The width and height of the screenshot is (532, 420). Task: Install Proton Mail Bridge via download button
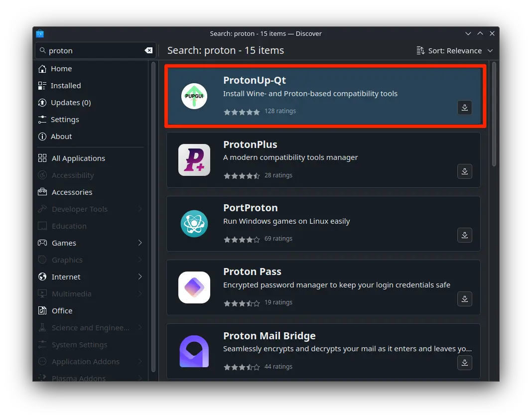coord(465,363)
